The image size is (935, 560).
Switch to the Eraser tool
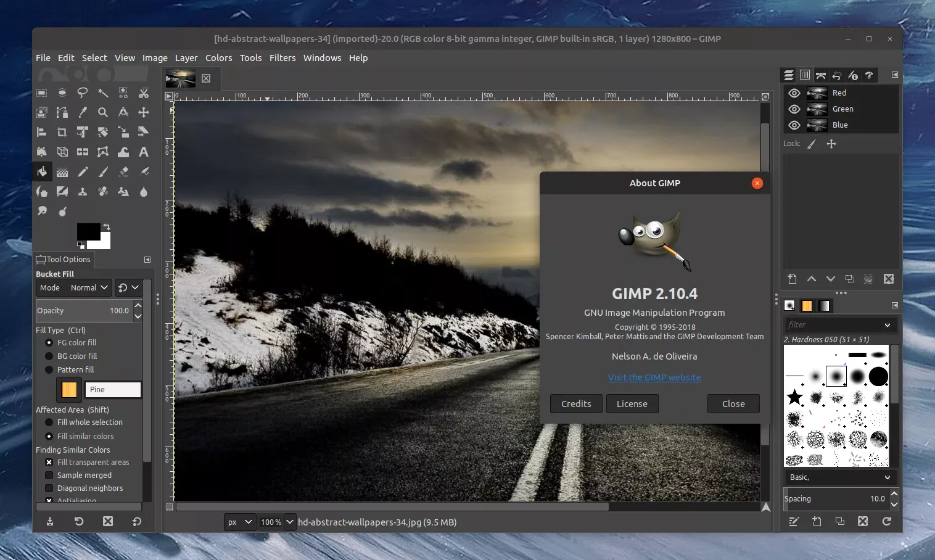pos(123,171)
